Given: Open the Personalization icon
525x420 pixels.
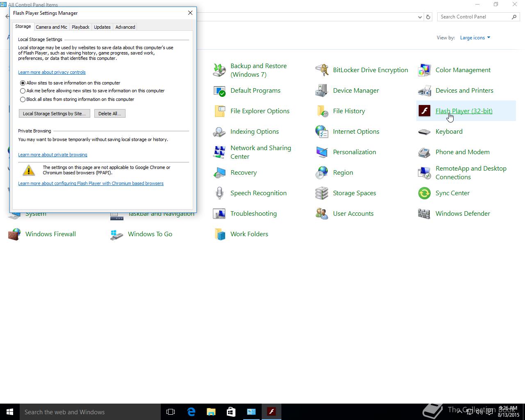Looking at the screenshot, I should [322, 152].
